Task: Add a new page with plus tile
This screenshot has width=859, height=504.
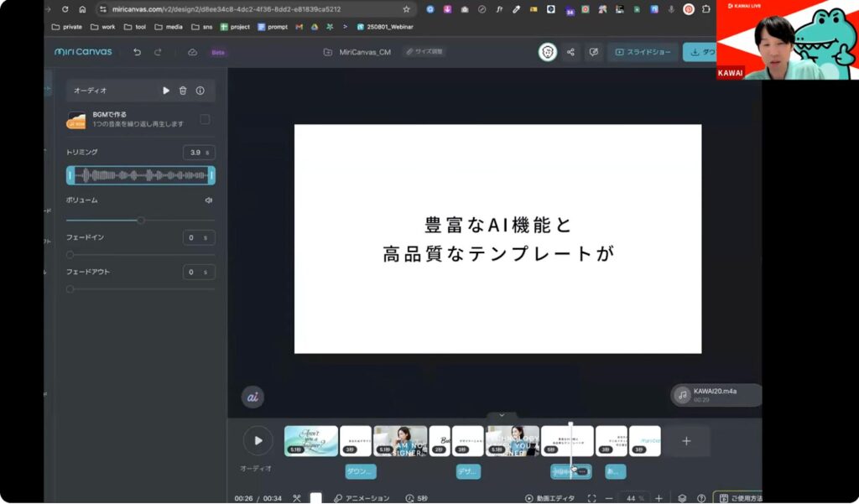Action: (686, 441)
